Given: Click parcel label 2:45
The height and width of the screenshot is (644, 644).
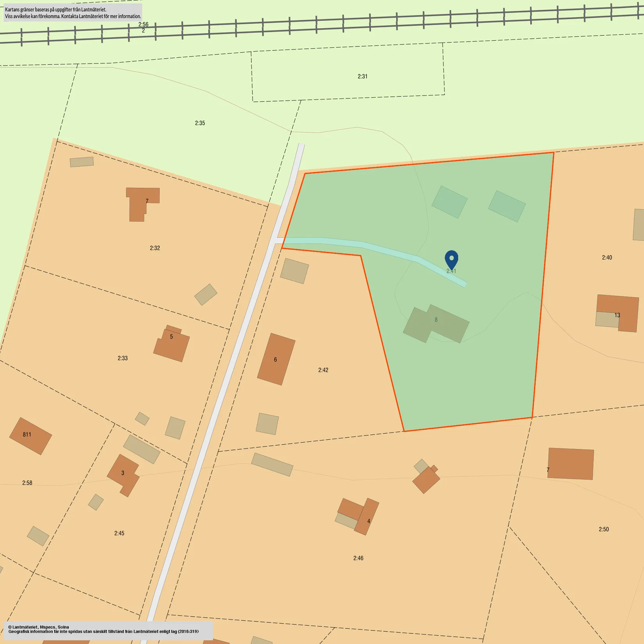Looking at the screenshot, I should coord(119,533).
